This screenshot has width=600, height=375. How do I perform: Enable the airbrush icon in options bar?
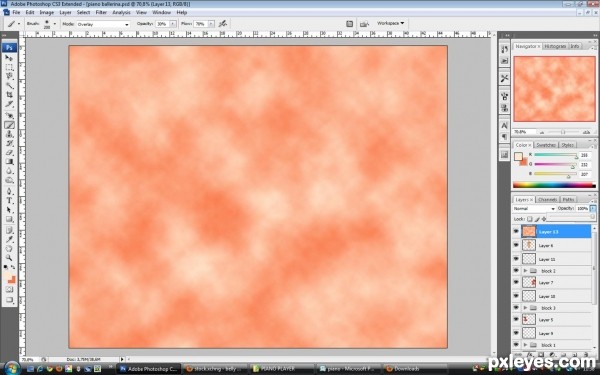(222, 24)
